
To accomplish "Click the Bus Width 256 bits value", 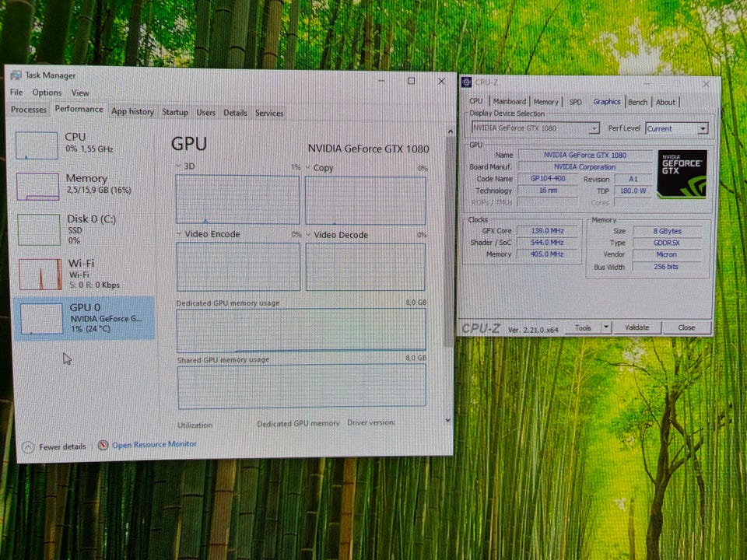I will tap(666, 267).
